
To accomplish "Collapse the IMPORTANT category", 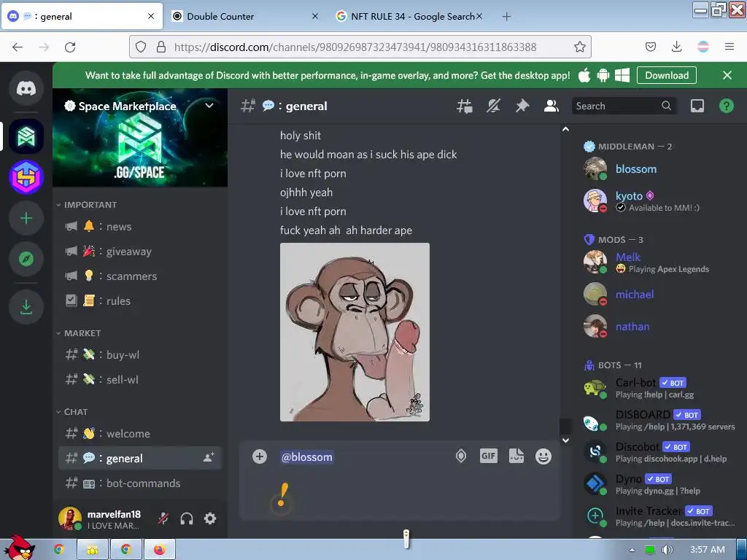I will pyautogui.click(x=86, y=205).
